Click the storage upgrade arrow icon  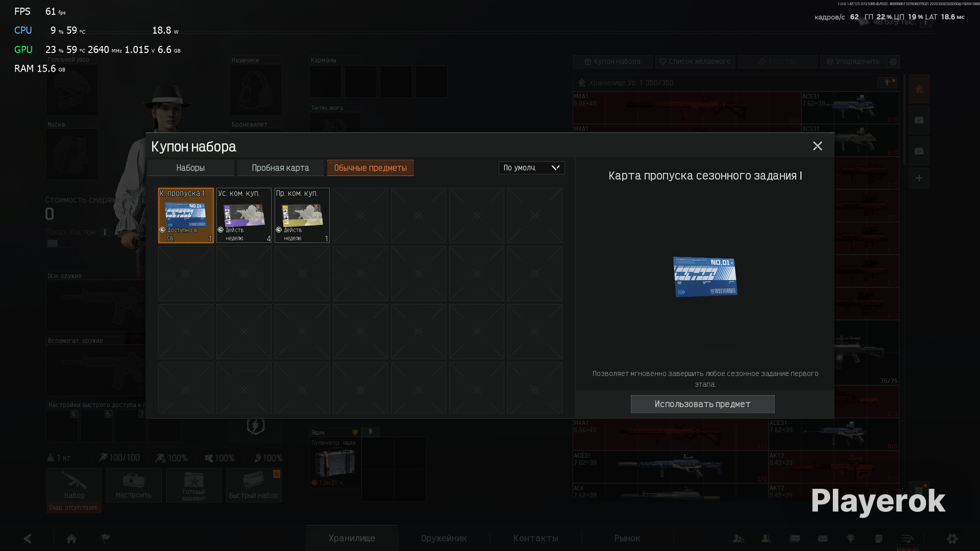click(887, 83)
